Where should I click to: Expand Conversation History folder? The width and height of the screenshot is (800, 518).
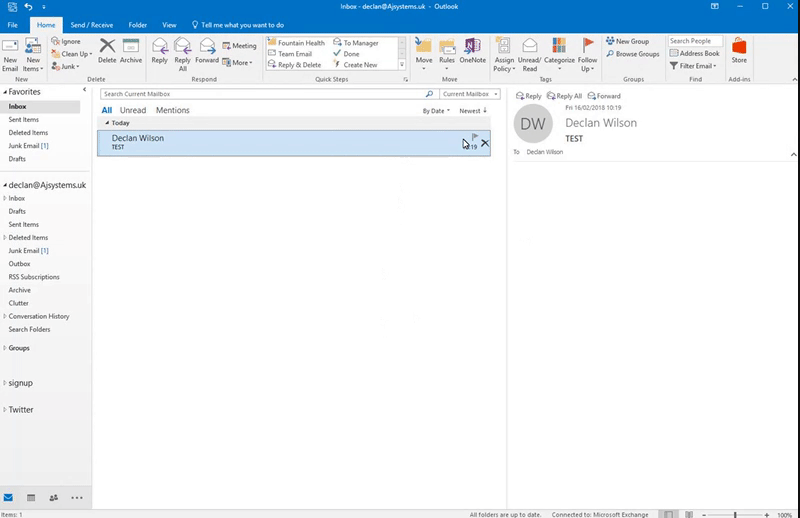coord(5,316)
